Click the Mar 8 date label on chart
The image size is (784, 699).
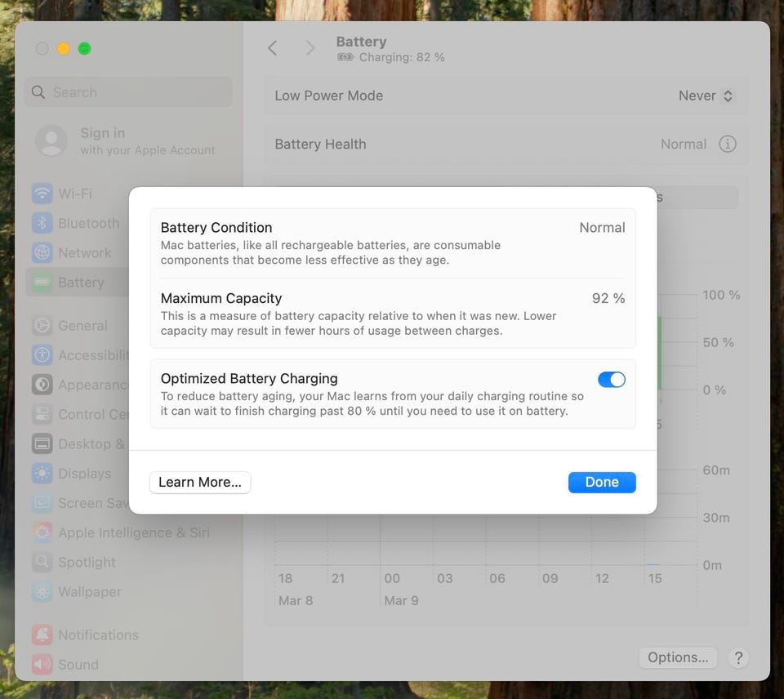click(x=296, y=600)
